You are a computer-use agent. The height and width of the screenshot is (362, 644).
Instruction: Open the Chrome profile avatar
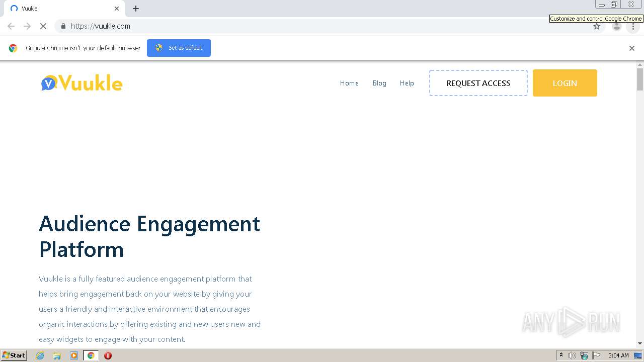[x=616, y=26]
